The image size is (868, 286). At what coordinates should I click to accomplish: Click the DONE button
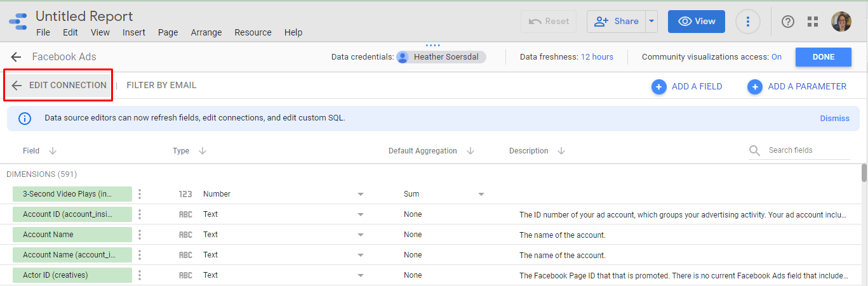click(823, 57)
